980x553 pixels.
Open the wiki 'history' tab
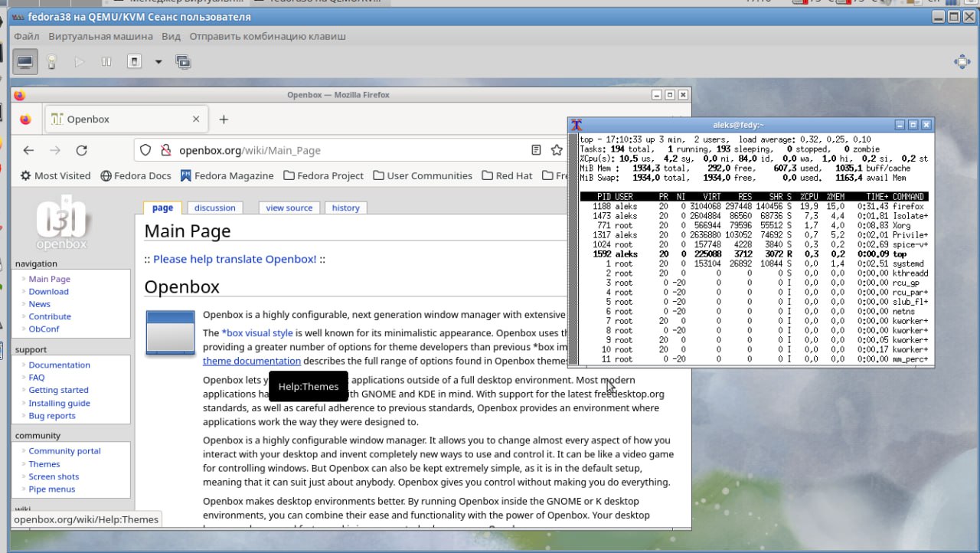click(x=346, y=208)
